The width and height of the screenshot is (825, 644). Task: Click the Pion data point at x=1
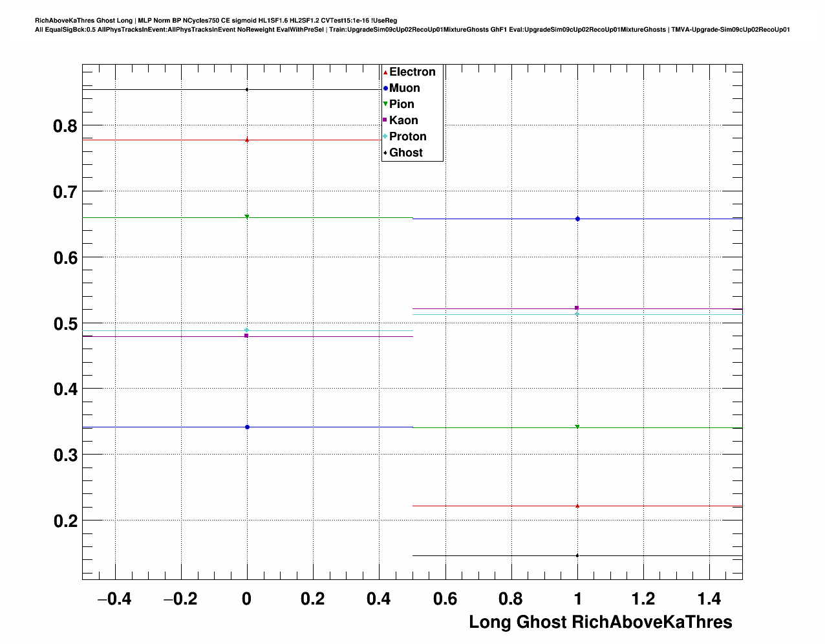[x=577, y=427]
